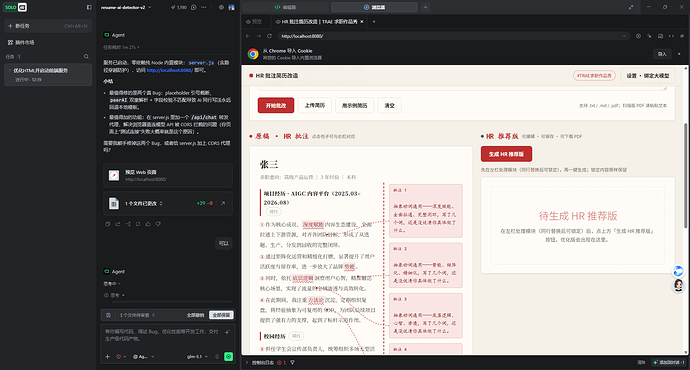Viewport: 690px width, 370px height.
Task: Open the glm-5.1 model dropdown
Action: pos(197,357)
